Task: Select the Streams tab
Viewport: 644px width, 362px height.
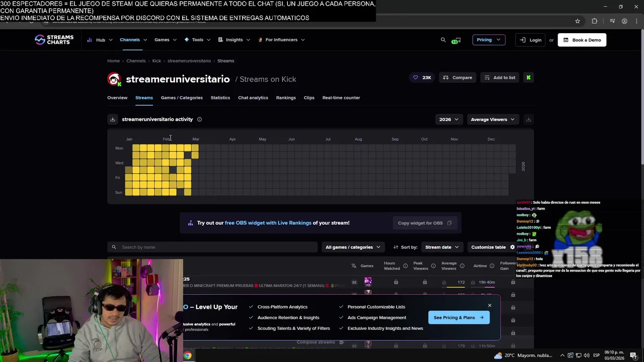Action: (144, 98)
